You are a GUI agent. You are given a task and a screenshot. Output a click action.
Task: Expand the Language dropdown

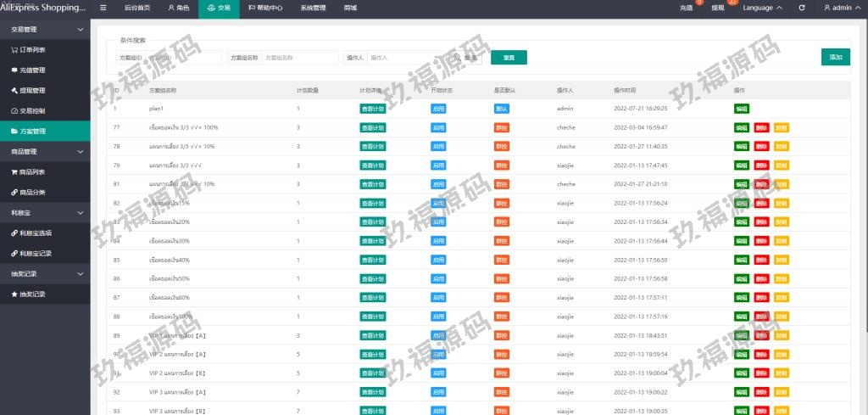click(761, 8)
